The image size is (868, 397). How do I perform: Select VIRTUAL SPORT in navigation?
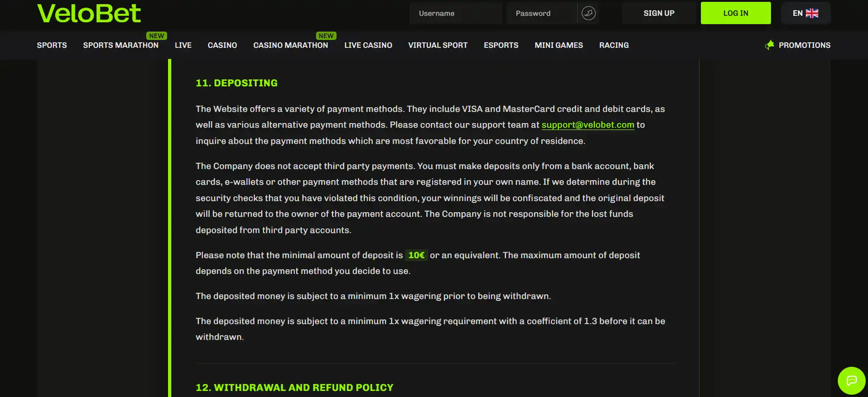coord(438,45)
